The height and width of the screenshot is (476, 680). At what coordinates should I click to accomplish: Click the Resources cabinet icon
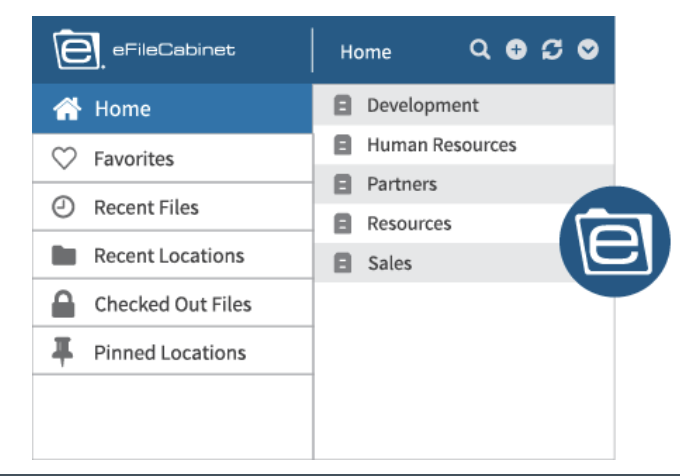[342, 224]
